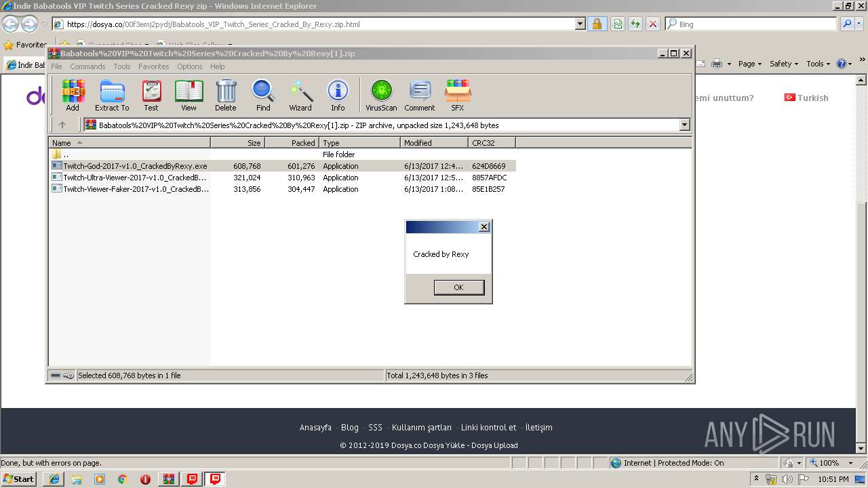Open the Wizard wand icon
868x488 pixels.
(300, 96)
